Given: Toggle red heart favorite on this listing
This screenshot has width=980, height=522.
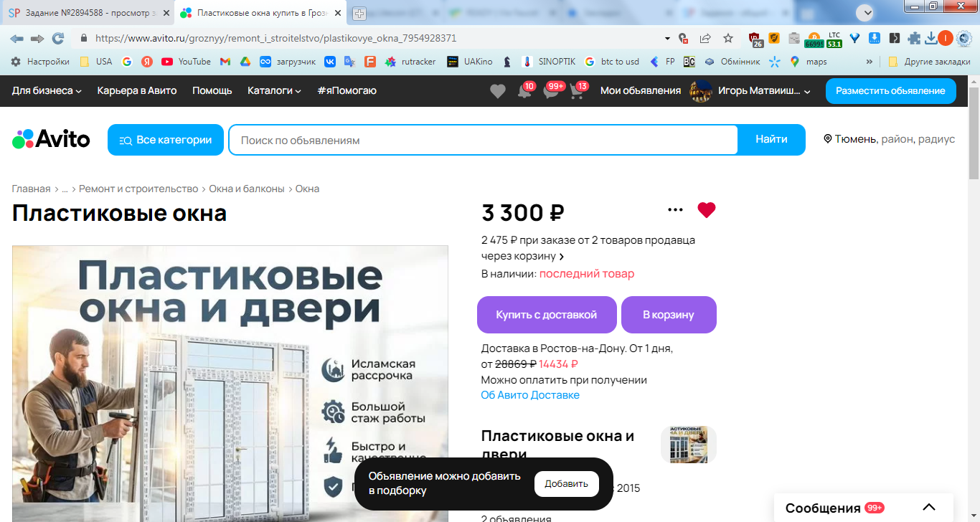Looking at the screenshot, I should (707, 210).
